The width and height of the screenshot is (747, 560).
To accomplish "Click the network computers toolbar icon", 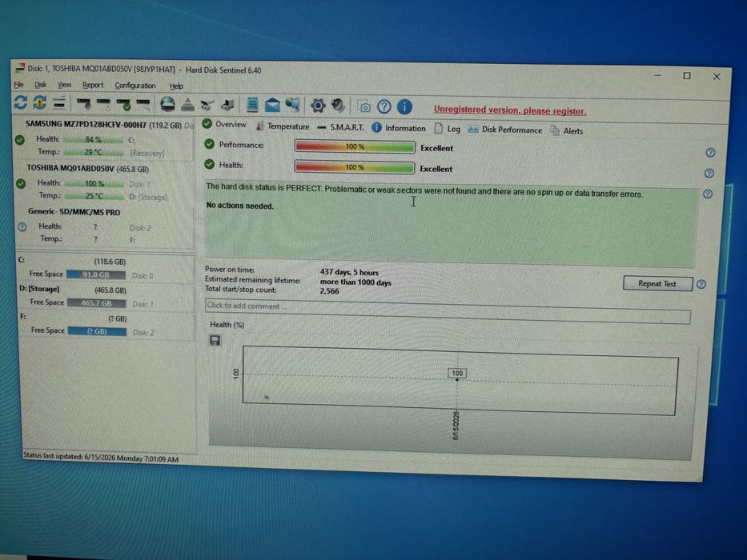I will (292, 106).
